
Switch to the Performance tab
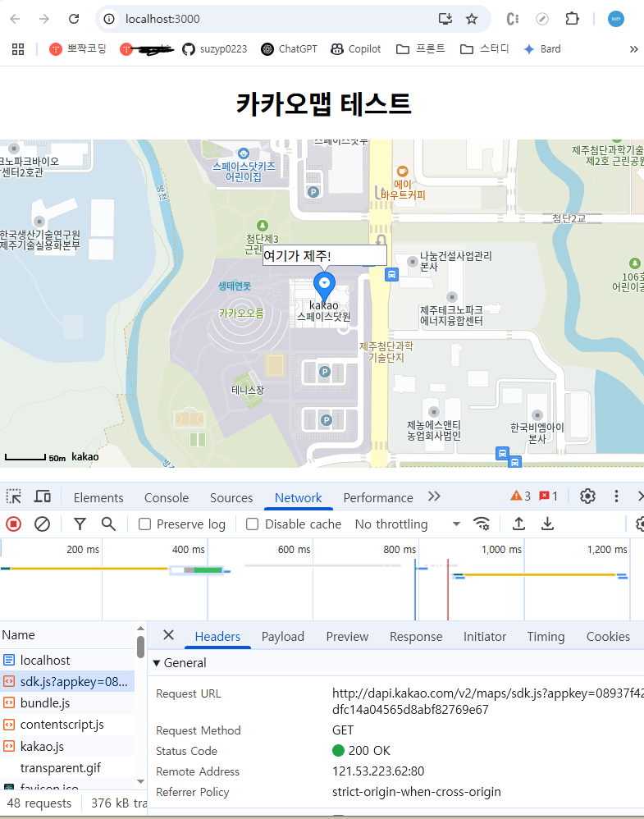pos(378,498)
